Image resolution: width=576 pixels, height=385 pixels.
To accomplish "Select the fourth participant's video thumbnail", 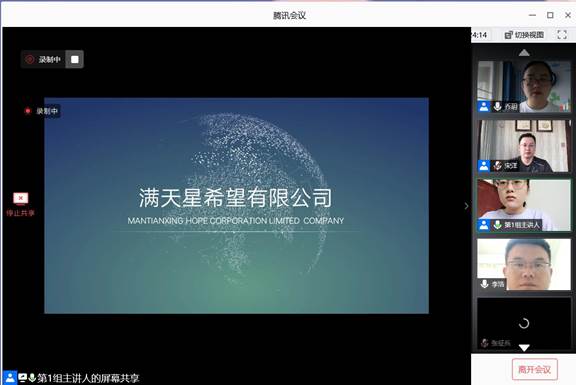I will point(524,265).
